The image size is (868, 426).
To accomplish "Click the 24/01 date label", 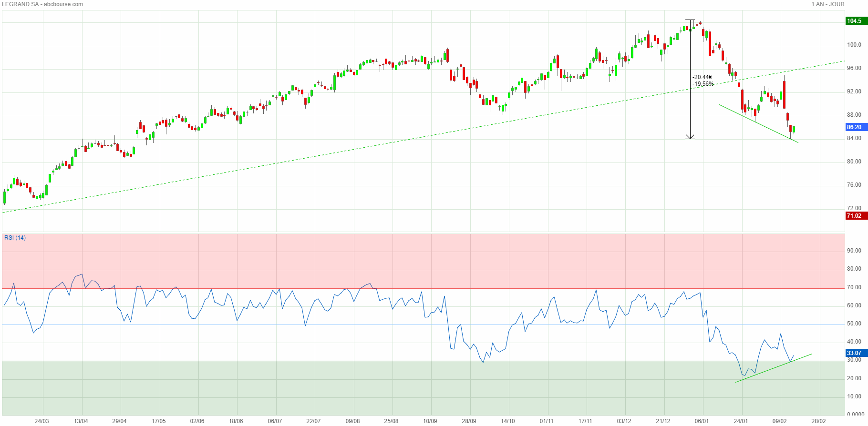I will click(x=741, y=421).
